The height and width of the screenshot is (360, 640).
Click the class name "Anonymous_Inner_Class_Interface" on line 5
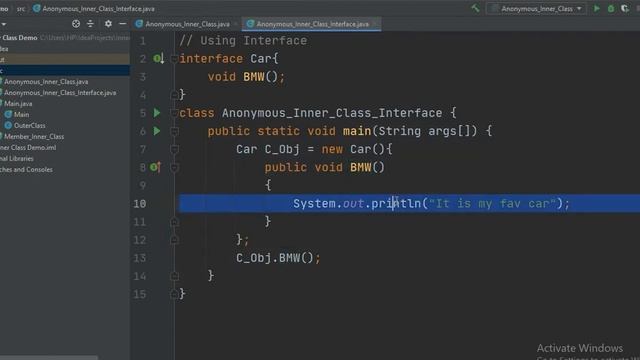[332, 113]
